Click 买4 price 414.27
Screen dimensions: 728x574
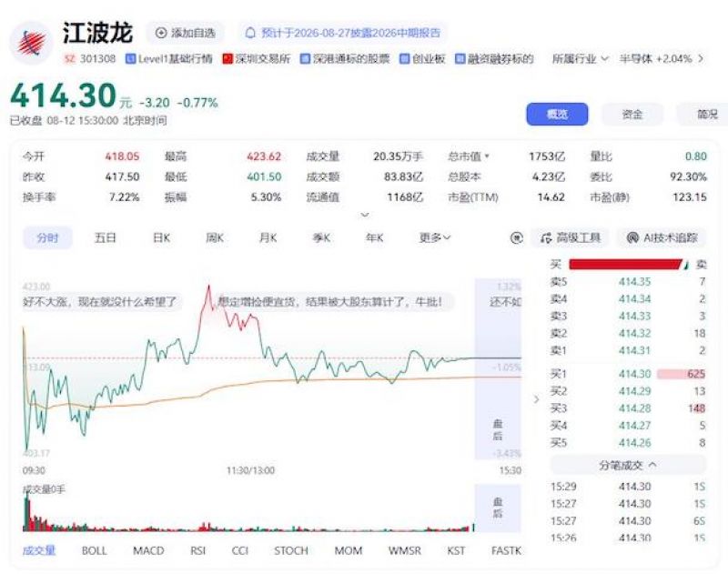tap(634, 426)
